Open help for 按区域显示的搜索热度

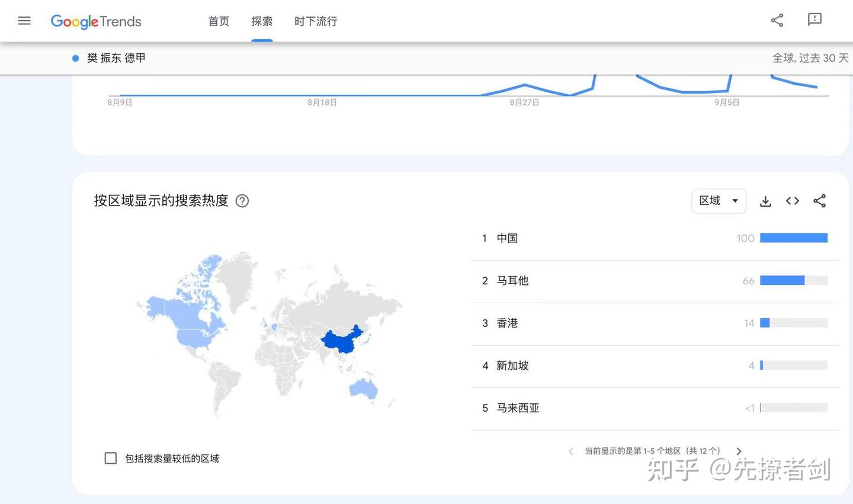tap(242, 201)
